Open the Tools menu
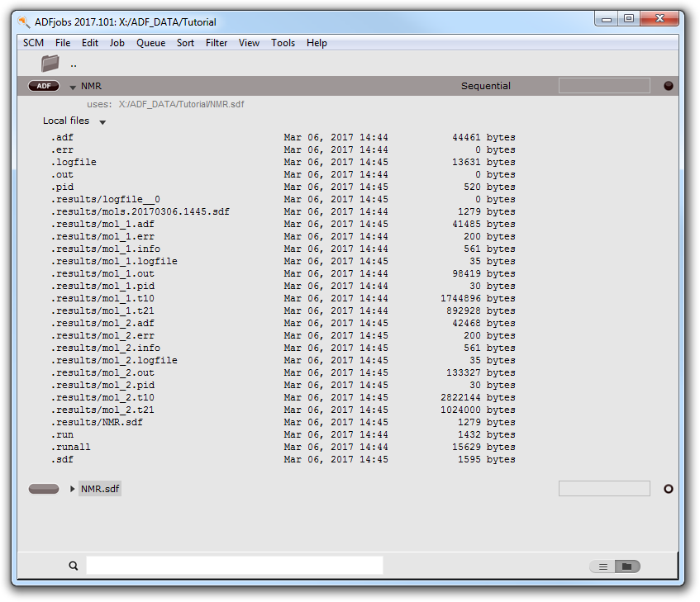Image resolution: width=700 pixels, height=602 pixels. (283, 43)
